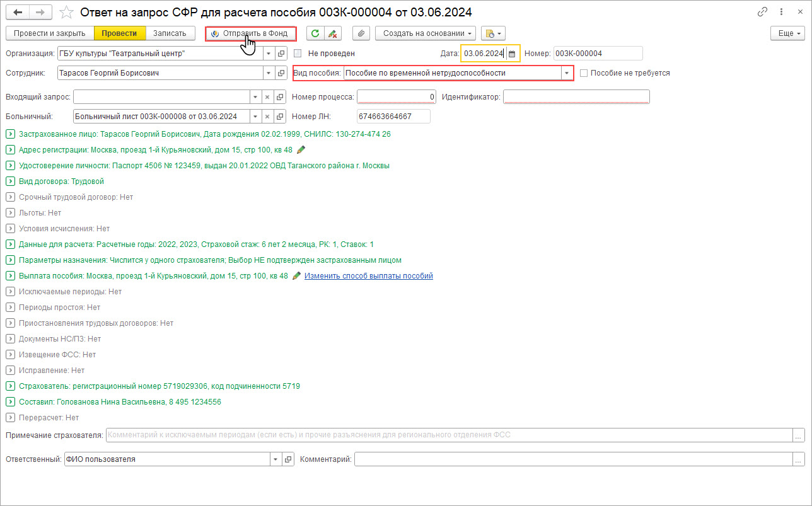Open the Ответственный linked record icon

[x=288, y=459]
